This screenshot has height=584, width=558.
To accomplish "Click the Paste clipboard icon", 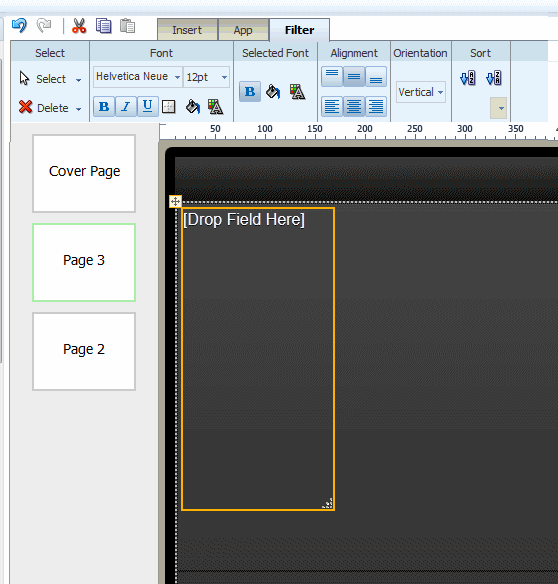I will click(x=127, y=26).
